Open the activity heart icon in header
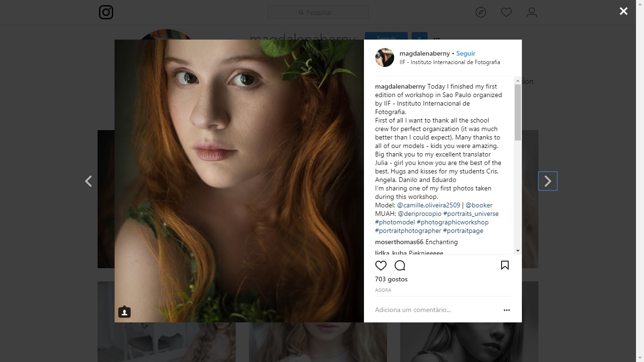 (x=506, y=12)
